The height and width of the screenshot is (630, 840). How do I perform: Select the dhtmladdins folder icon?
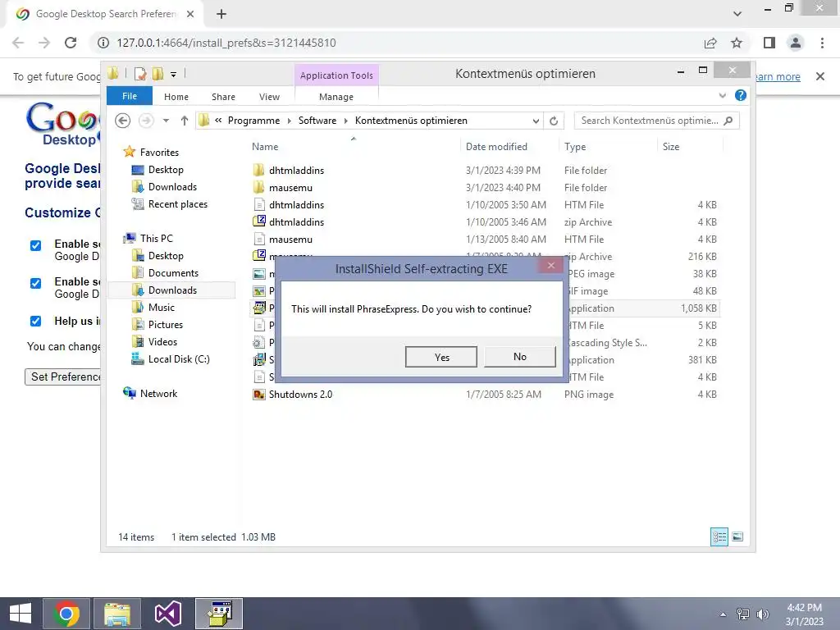(x=258, y=171)
